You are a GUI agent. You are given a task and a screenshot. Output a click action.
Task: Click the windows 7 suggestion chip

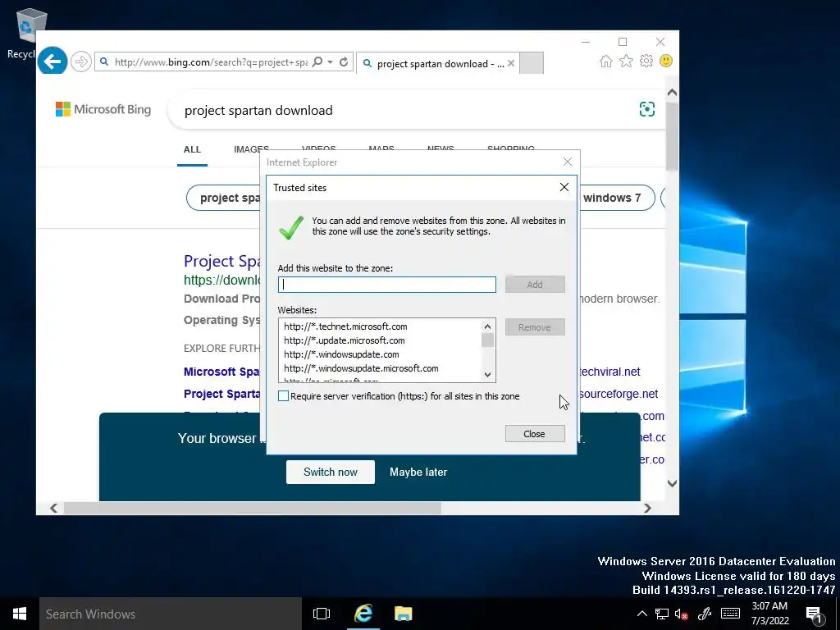[x=617, y=198]
